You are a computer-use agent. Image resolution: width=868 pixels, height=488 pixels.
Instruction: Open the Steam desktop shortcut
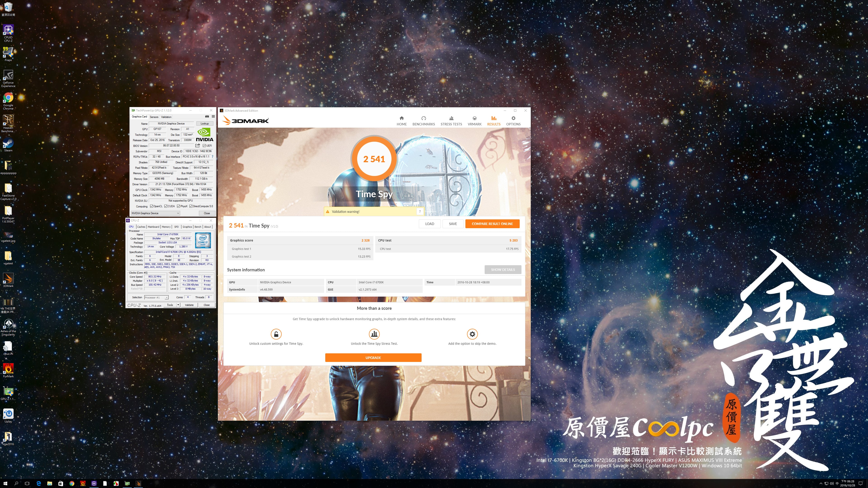[8, 145]
